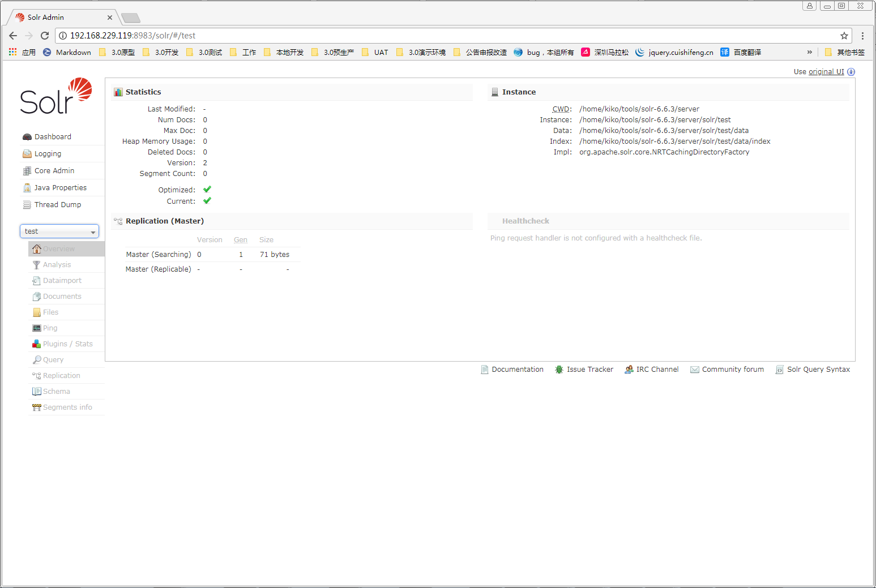The height and width of the screenshot is (588, 876).
Task: Open the test core selector dropdown
Action: point(59,231)
